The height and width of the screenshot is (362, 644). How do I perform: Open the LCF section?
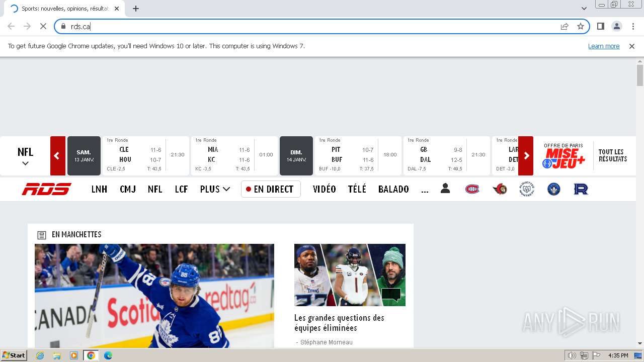(x=181, y=189)
